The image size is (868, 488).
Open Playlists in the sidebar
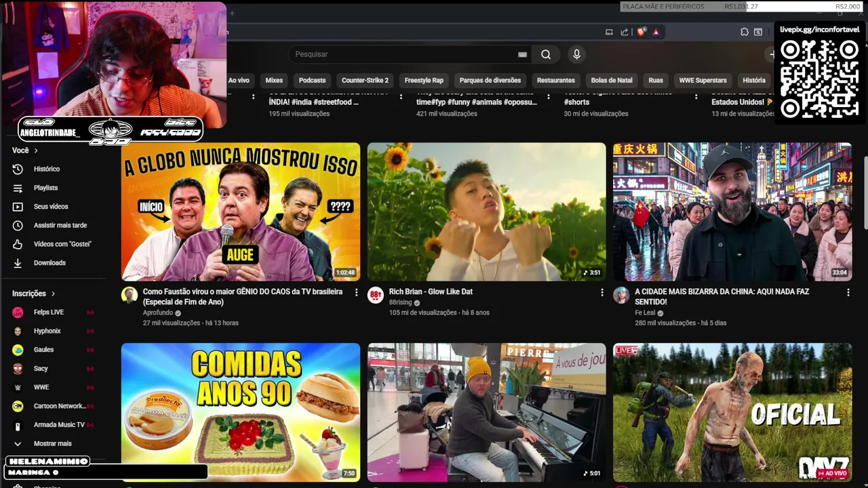click(45, 188)
